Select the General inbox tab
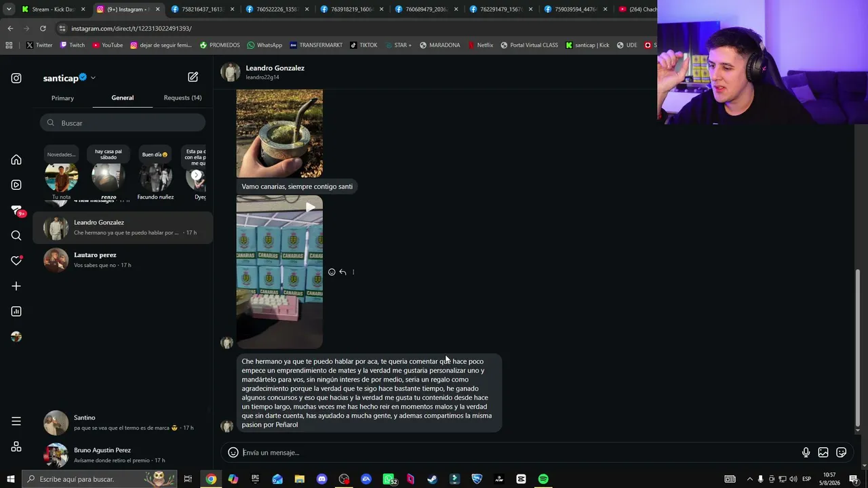Viewport: 868px width, 488px height. [x=123, y=98]
